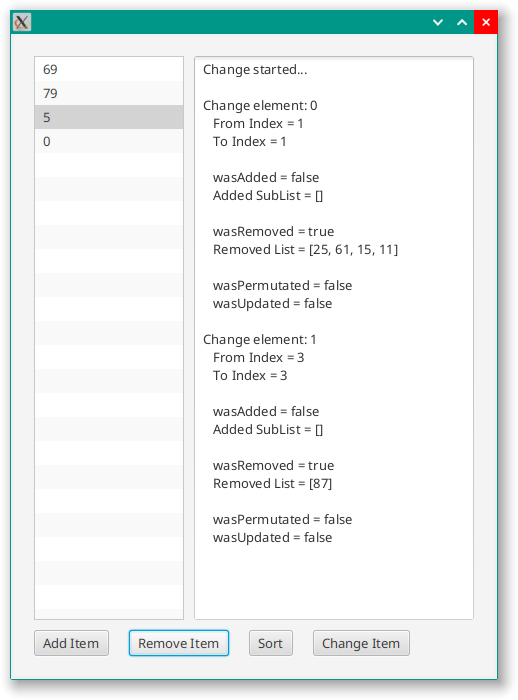Close the window with red X icon
The height and width of the screenshot is (700, 518).
pos(486,22)
